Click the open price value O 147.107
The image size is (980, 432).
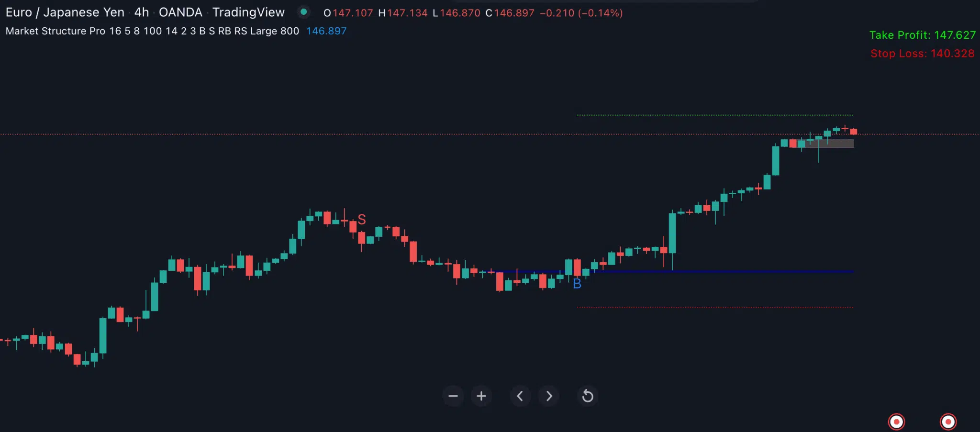click(348, 13)
